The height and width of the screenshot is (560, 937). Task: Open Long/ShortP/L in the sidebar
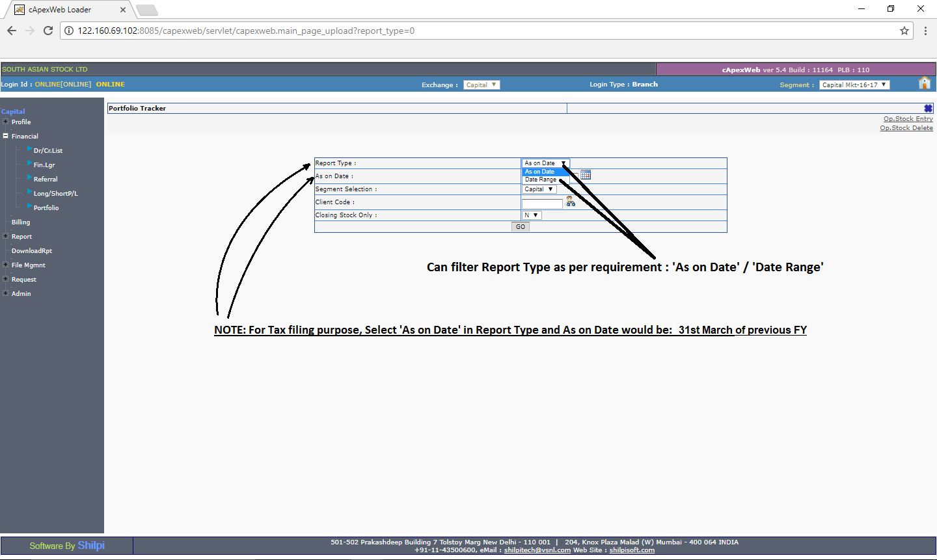56,194
